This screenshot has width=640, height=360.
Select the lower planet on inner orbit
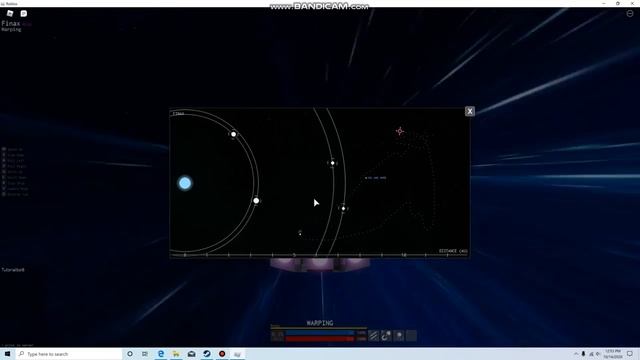click(x=256, y=200)
